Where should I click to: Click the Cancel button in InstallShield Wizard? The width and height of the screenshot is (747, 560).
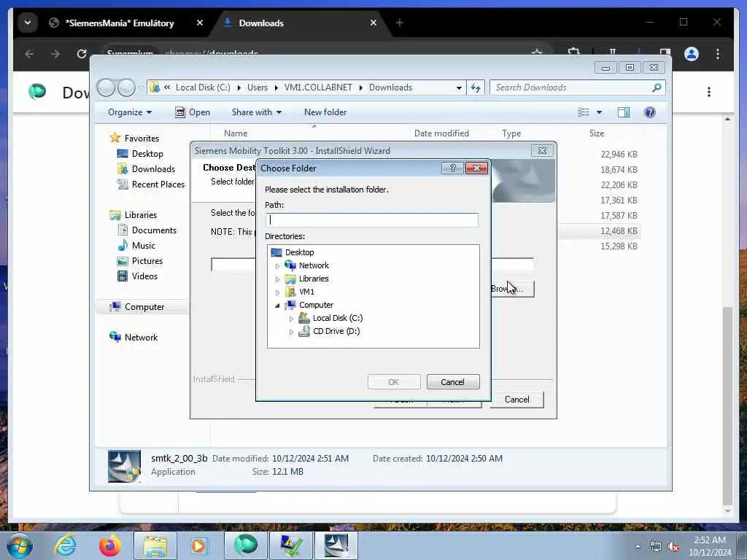point(517,400)
